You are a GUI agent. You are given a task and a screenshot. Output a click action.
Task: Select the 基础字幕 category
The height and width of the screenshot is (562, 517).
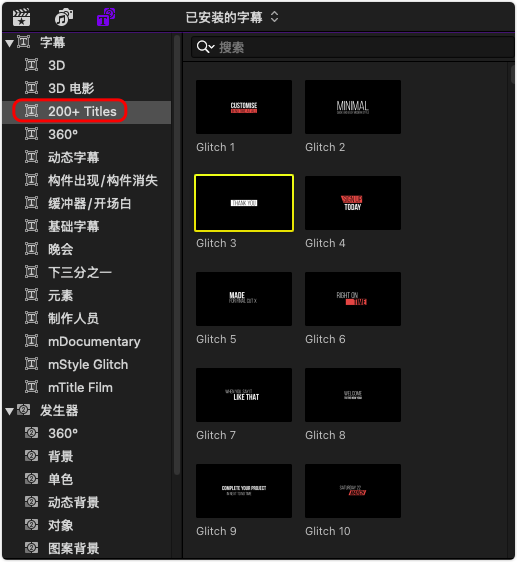(86, 226)
